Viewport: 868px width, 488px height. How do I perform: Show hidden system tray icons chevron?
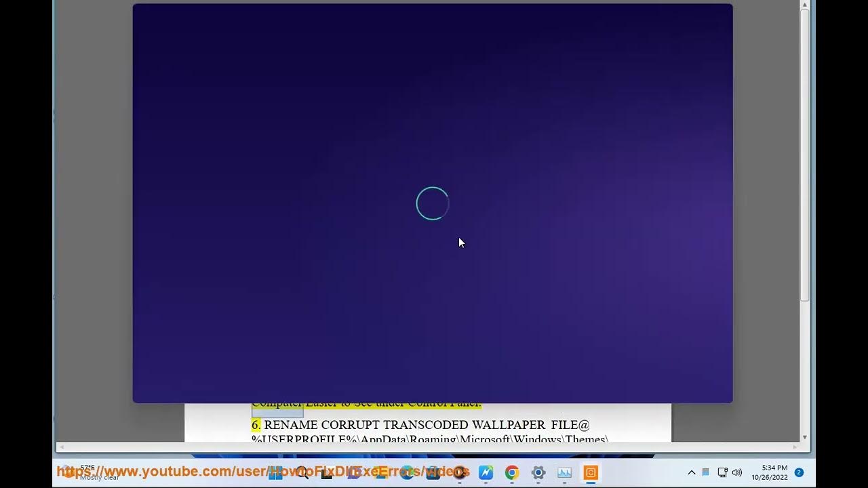692,472
